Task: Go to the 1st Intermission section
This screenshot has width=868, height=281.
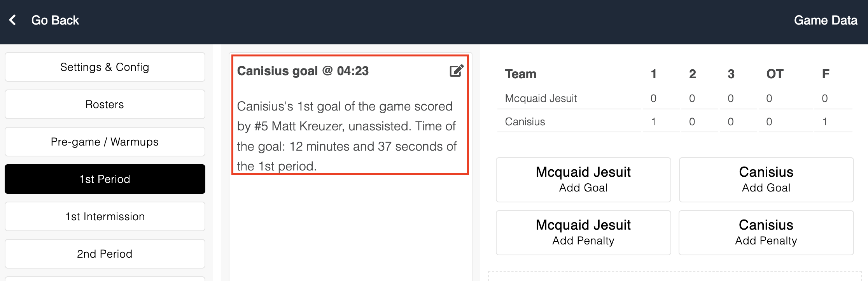Action: 105,216
